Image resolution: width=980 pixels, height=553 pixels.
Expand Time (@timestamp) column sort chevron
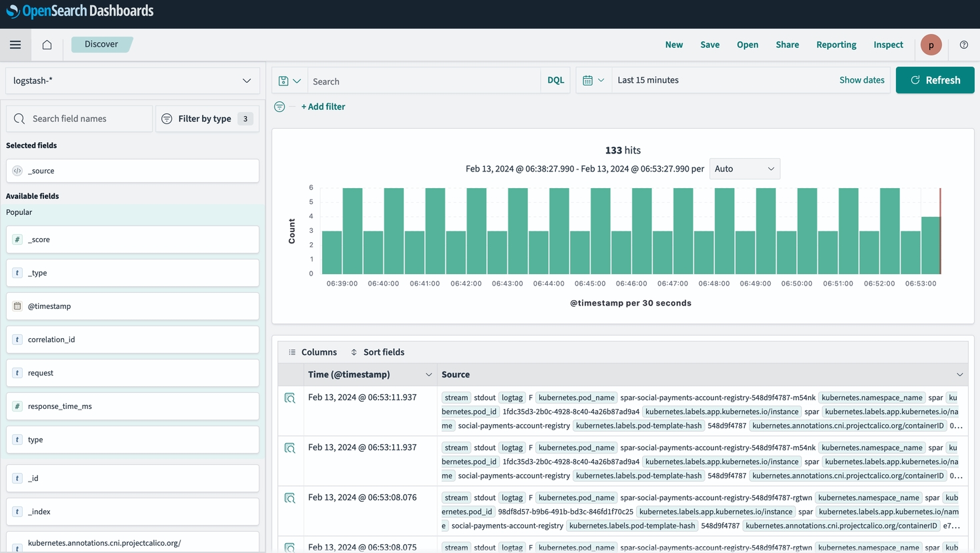(x=429, y=375)
